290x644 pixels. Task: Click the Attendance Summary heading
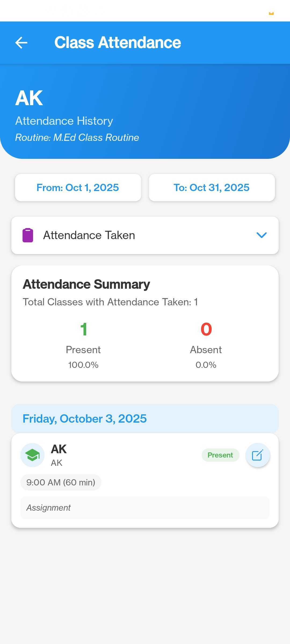pos(86,284)
